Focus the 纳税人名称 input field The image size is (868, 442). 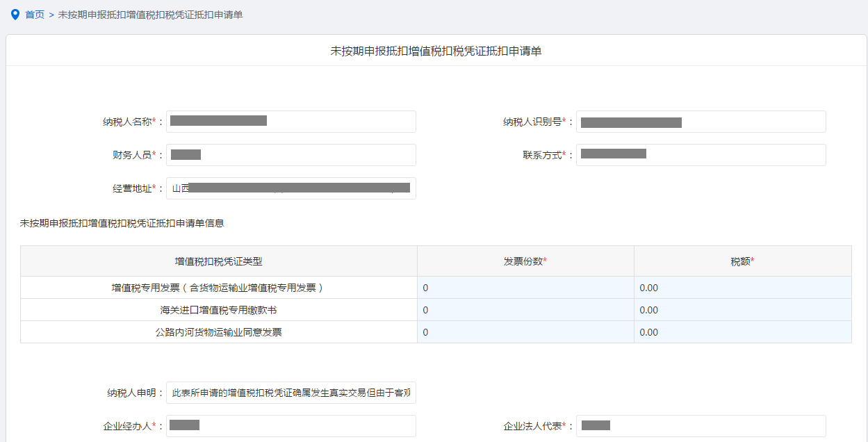click(290, 122)
